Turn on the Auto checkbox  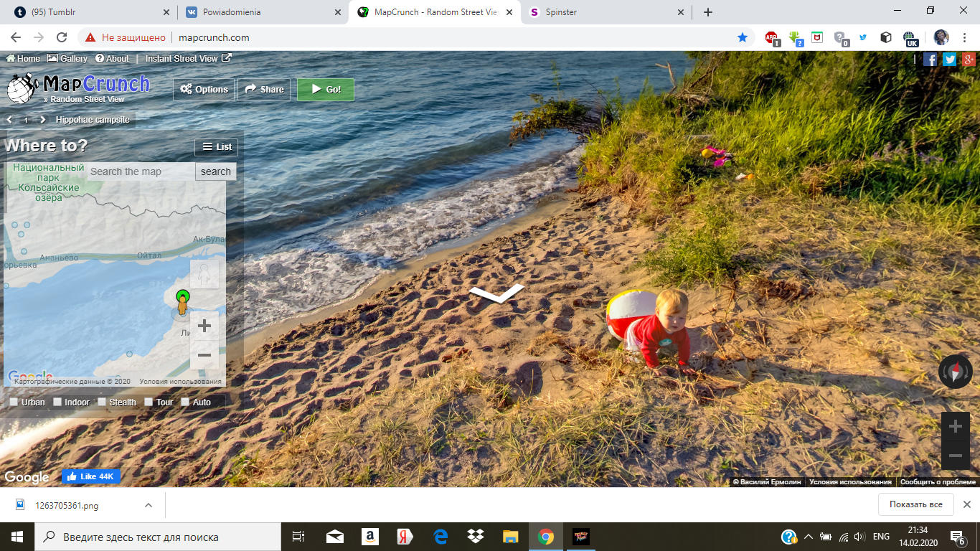pyautogui.click(x=185, y=402)
